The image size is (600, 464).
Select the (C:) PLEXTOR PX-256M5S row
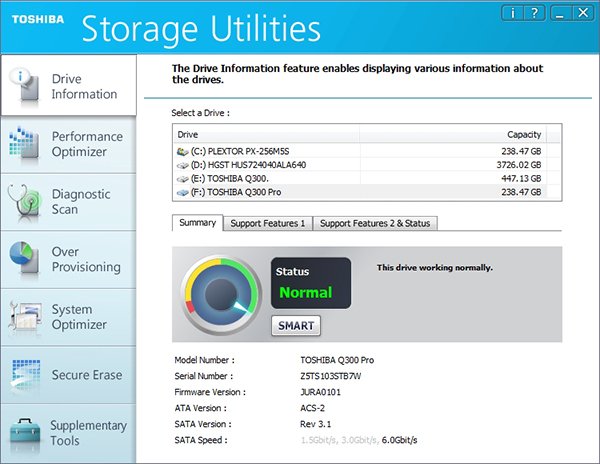coord(367,151)
